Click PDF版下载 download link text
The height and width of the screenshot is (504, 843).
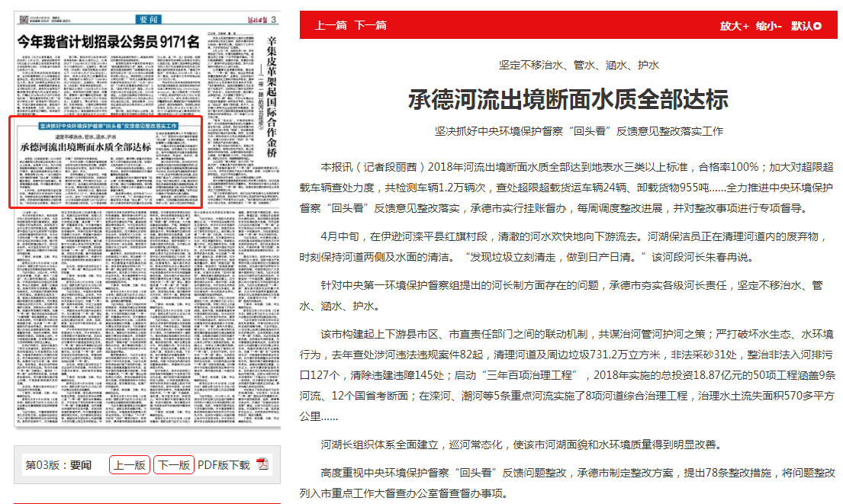tap(224, 465)
